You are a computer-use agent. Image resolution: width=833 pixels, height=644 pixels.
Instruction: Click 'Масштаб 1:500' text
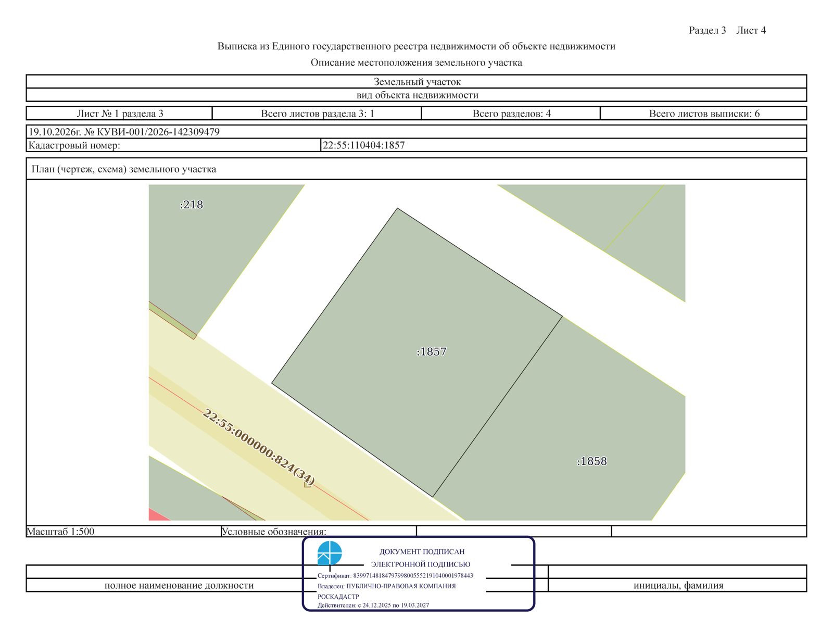61,532
